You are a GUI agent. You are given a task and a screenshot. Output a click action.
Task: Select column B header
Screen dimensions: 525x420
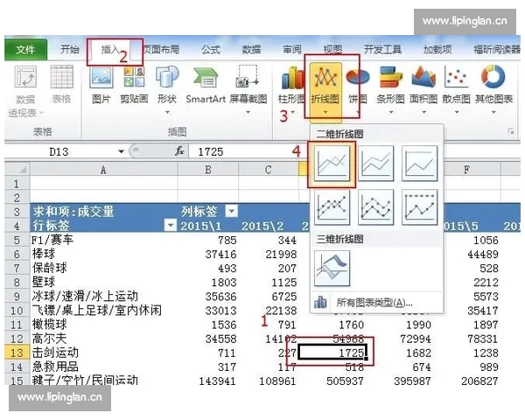coord(208,170)
